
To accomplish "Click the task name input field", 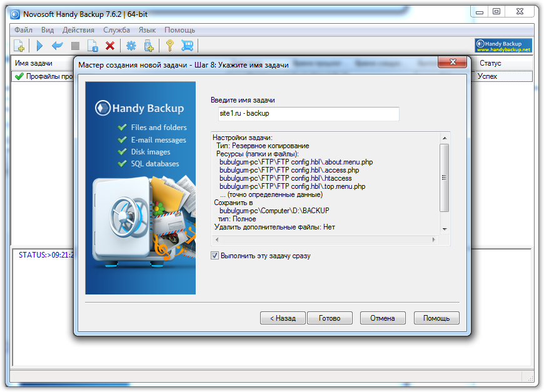I will tap(309, 114).
